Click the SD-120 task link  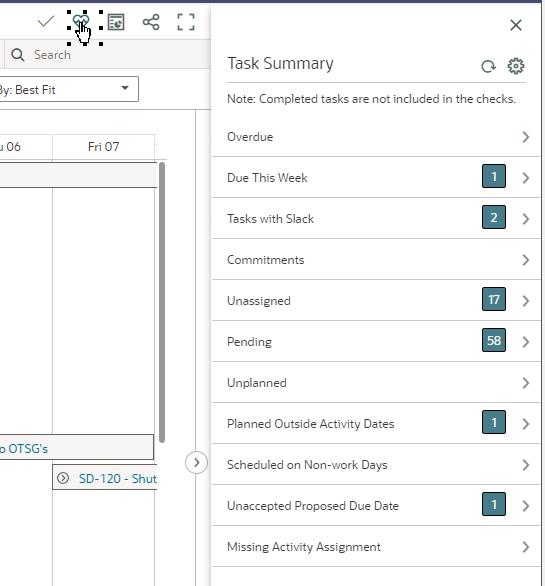pyautogui.click(x=117, y=478)
